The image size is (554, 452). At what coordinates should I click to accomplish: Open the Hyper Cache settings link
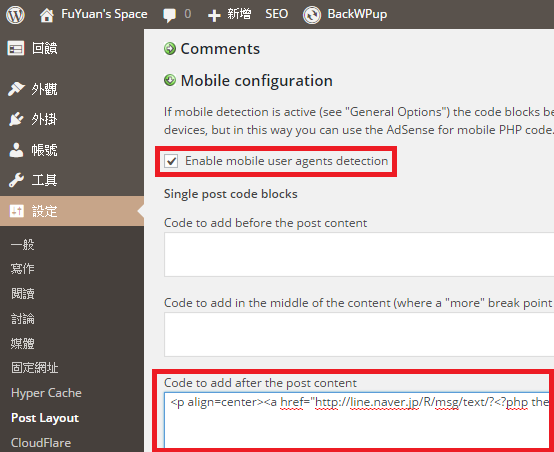46,393
